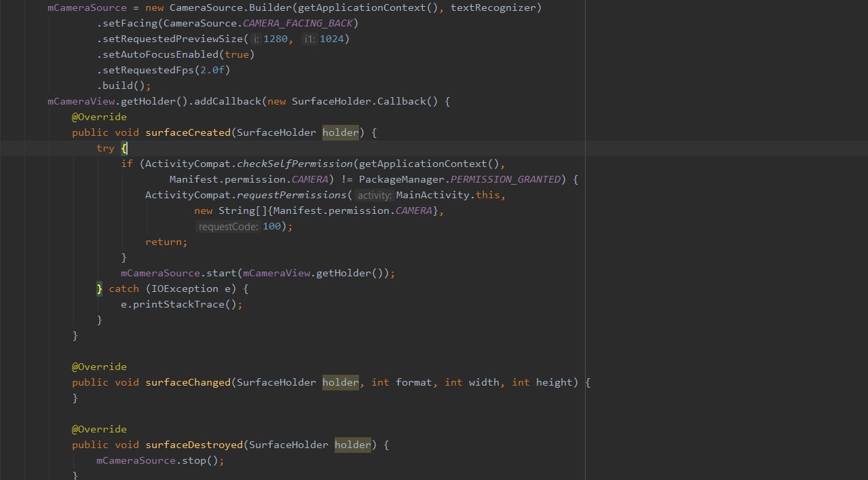Image resolution: width=868 pixels, height=480 pixels.
Task: Click the i1: parameter hint
Action: [309, 39]
